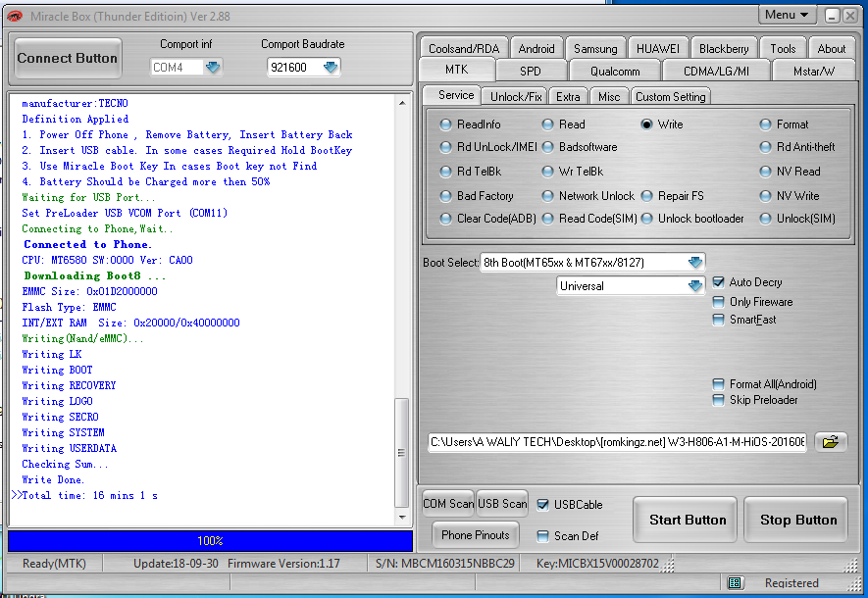Open Phone Pinouts

click(476, 535)
